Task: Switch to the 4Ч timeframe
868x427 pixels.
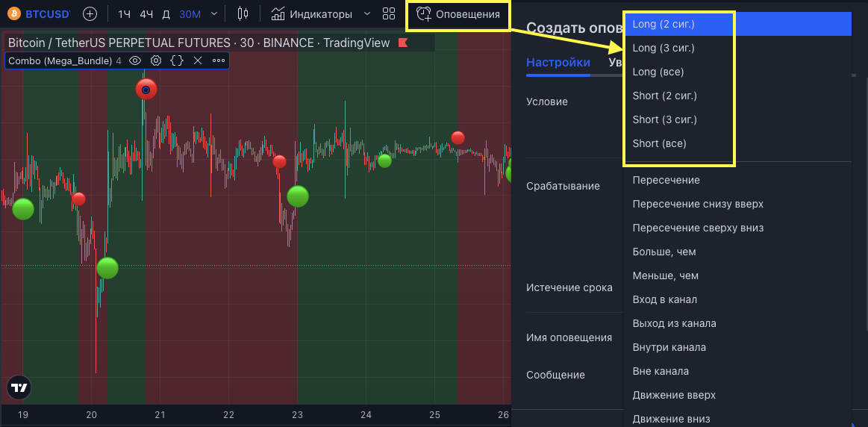Action: [146, 14]
